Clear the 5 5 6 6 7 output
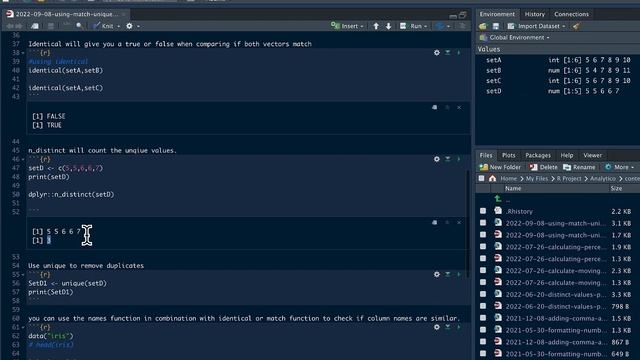This screenshot has height=360, width=640. [459, 222]
